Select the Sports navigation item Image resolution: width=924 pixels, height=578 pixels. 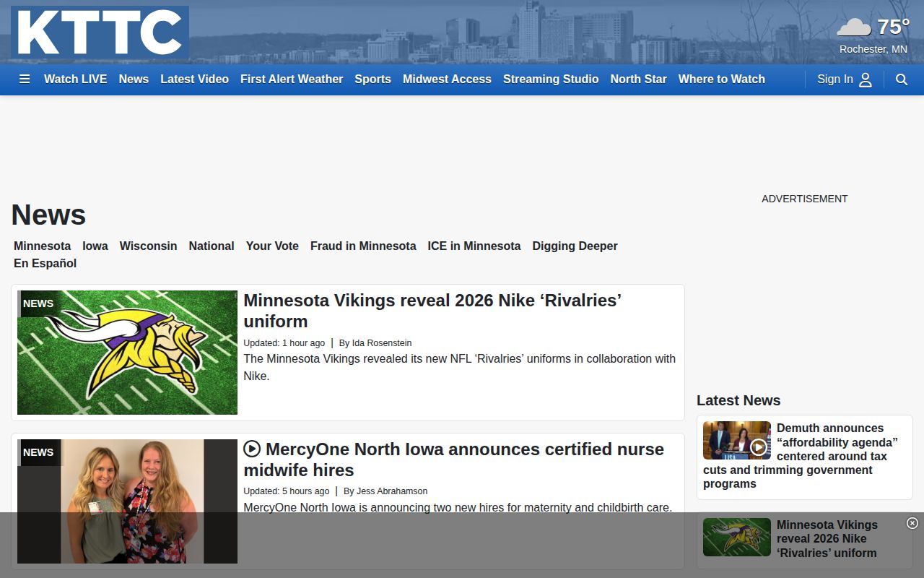coord(372,79)
